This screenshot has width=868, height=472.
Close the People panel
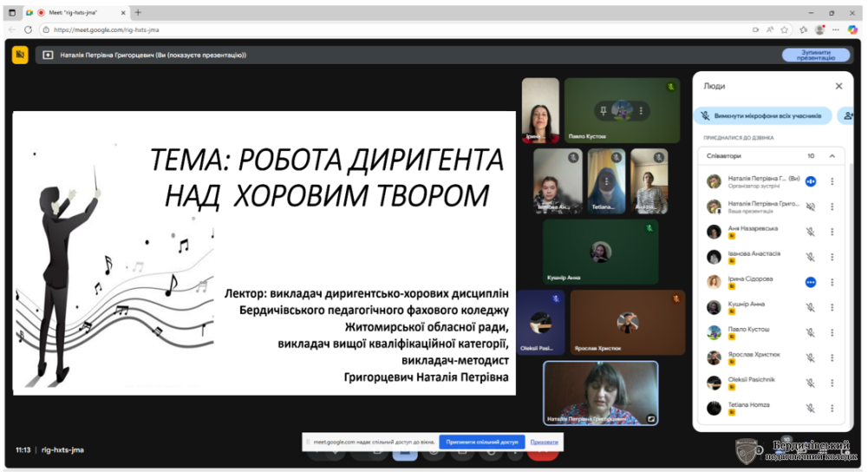[x=839, y=87]
